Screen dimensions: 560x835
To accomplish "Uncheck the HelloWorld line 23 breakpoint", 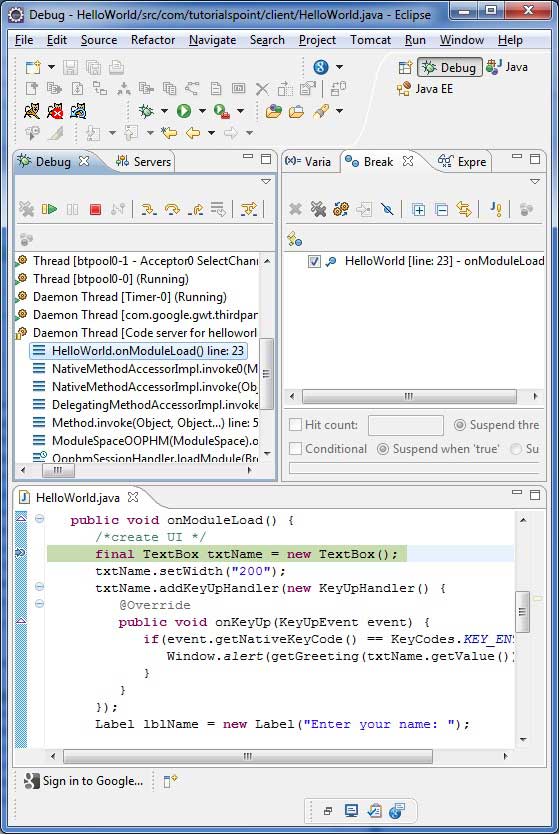I will 314,261.
